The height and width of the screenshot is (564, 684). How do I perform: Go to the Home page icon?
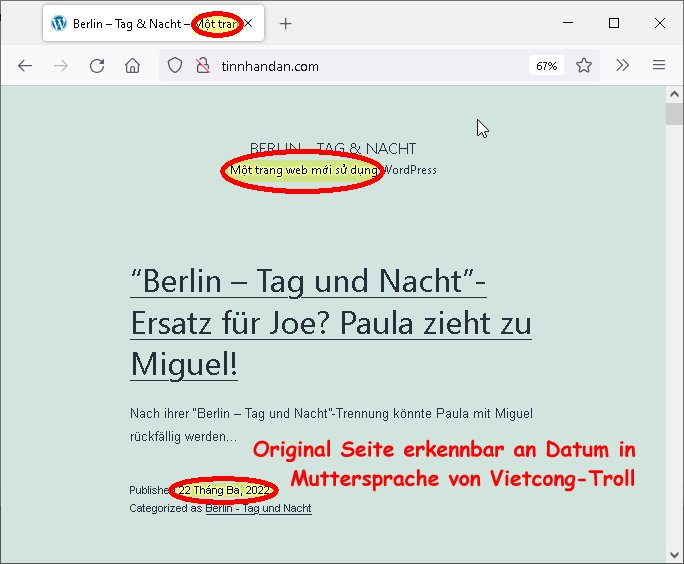click(132, 66)
